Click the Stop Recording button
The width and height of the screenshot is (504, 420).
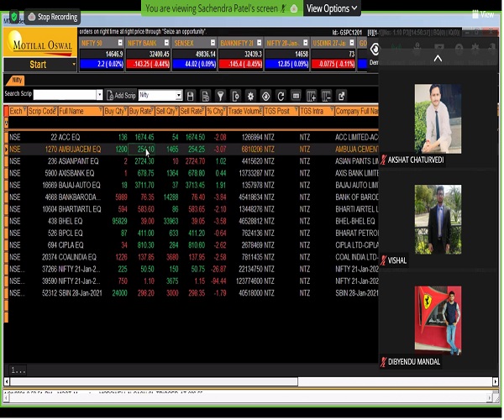tap(53, 17)
